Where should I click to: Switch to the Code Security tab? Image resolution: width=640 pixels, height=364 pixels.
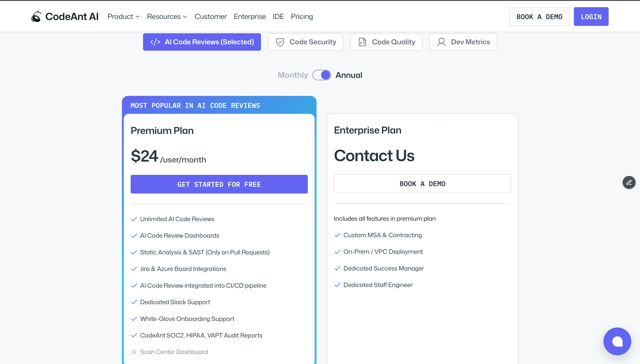305,42
